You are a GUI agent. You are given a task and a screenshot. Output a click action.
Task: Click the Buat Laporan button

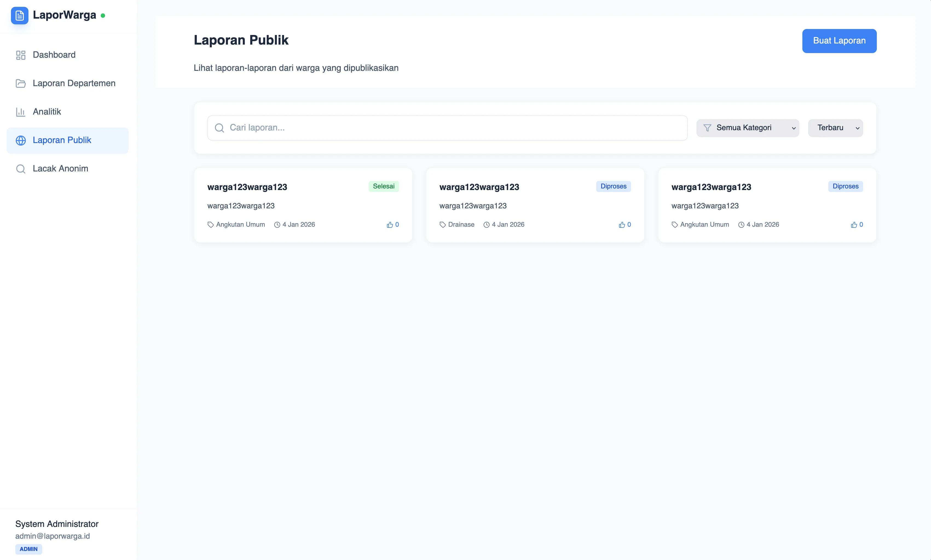pyautogui.click(x=839, y=41)
